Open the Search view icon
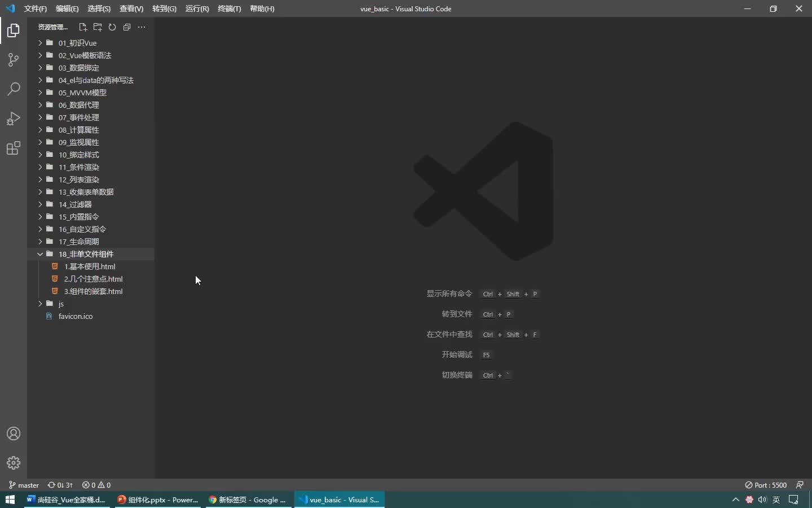This screenshot has width=812, height=508. [14, 89]
